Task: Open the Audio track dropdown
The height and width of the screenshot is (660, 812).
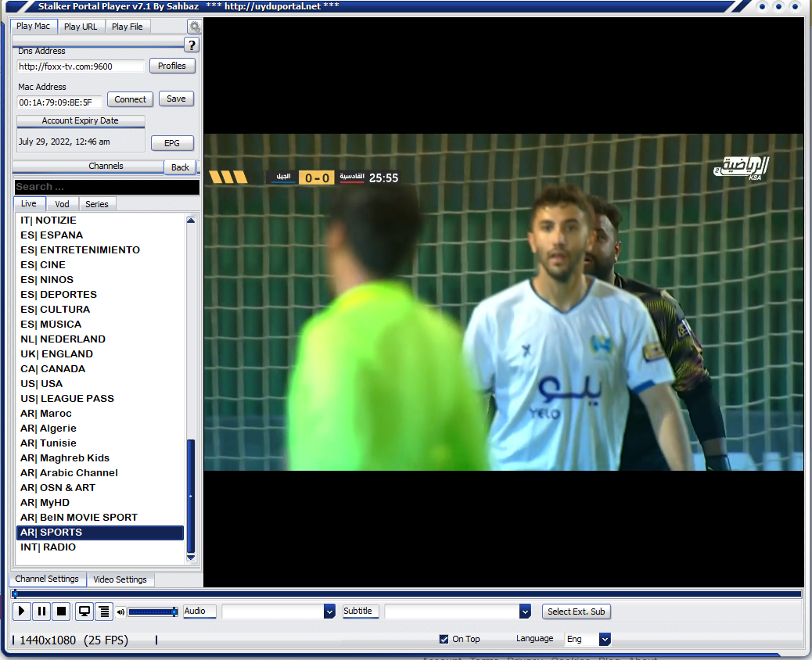Action: (x=329, y=612)
